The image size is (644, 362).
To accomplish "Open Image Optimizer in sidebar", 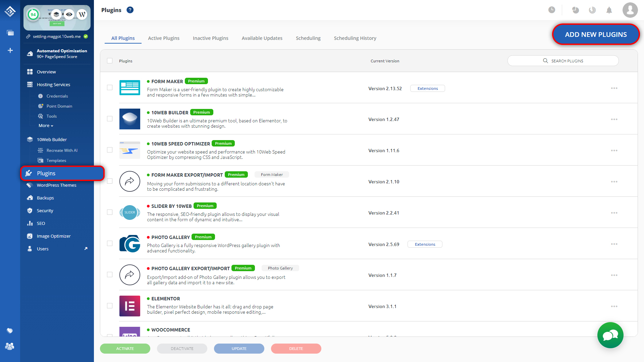I will point(54,236).
